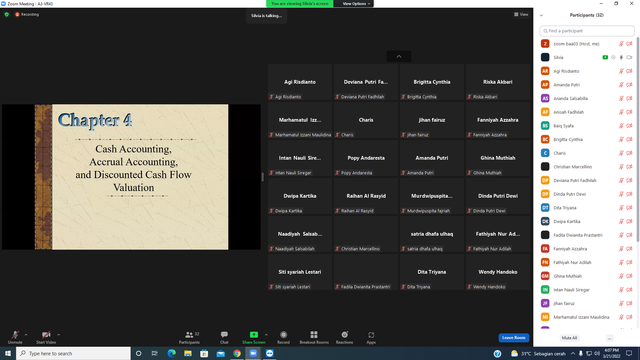The image size is (640, 360).
Task: Open the Windows Start menu
Action: [x=8, y=353]
